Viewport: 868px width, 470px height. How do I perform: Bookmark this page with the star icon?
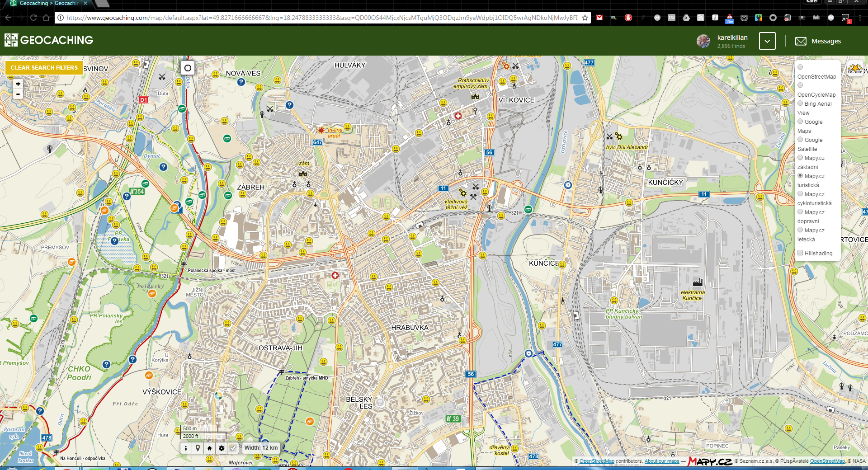click(x=585, y=18)
